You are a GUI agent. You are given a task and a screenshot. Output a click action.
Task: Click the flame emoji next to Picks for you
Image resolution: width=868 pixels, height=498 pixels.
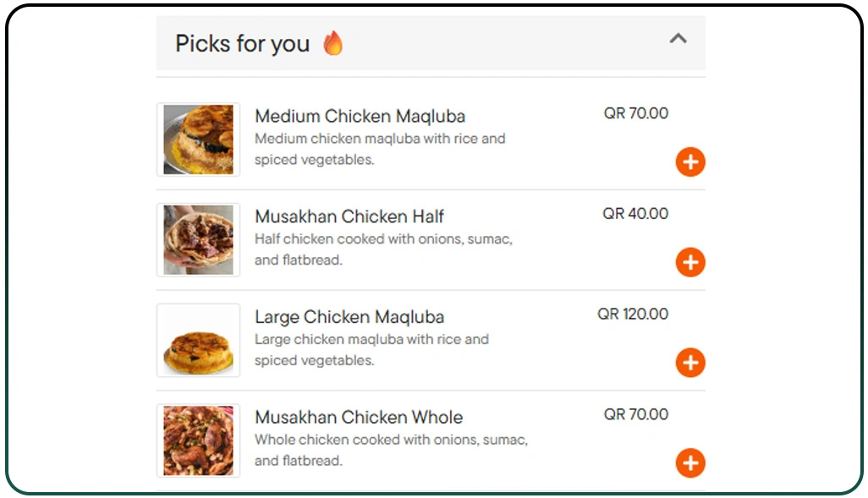coord(333,42)
